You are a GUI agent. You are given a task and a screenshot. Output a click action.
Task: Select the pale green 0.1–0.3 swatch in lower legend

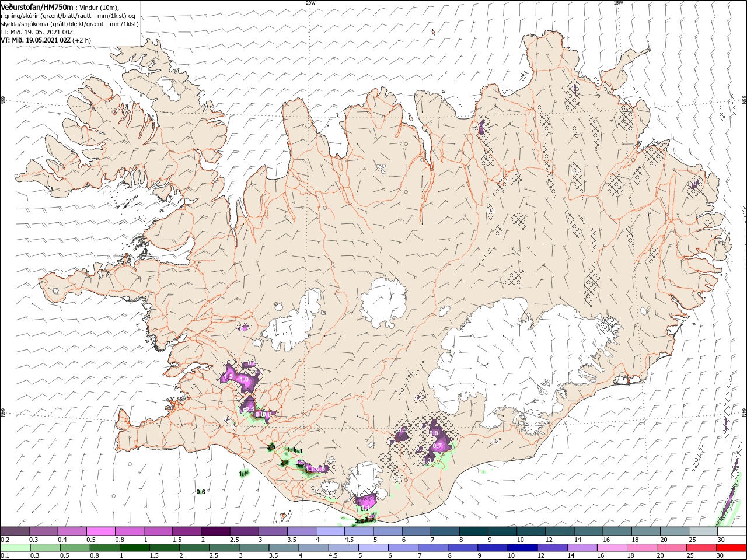pyautogui.click(x=15, y=548)
